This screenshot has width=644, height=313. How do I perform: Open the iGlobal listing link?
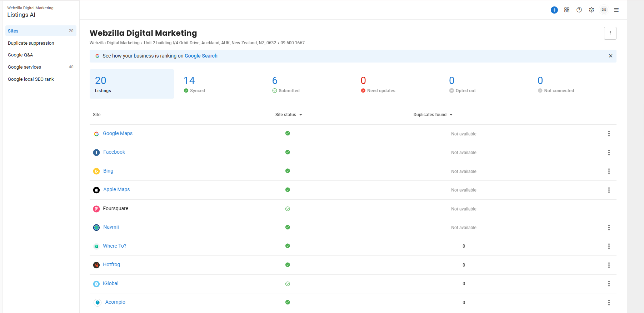111,283
